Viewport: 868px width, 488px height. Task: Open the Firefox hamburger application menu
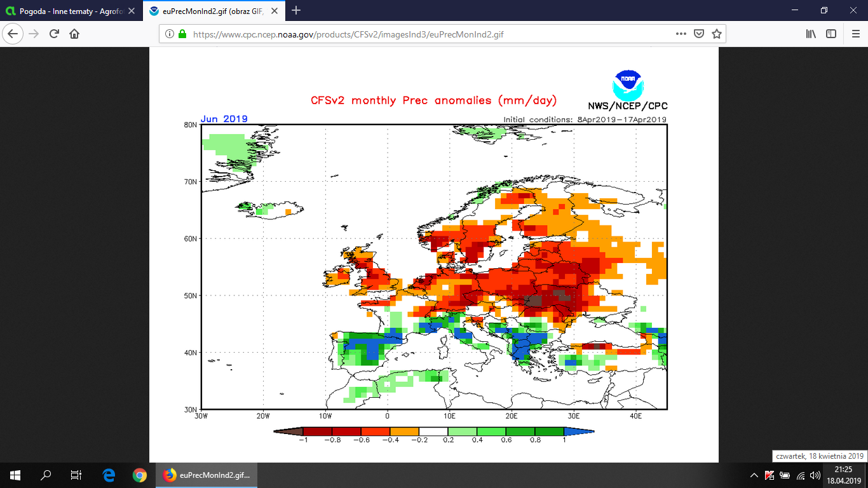point(855,34)
